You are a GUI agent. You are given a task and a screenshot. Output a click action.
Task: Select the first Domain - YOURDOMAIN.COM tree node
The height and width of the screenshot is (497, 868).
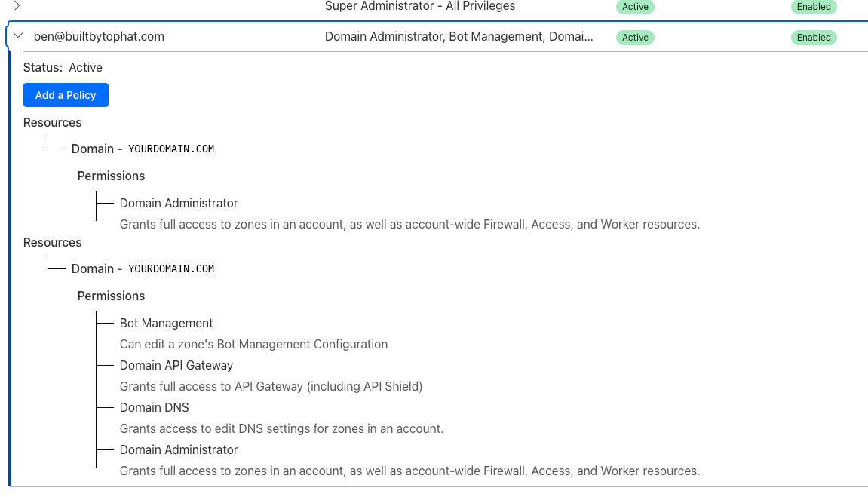(143, 149)
